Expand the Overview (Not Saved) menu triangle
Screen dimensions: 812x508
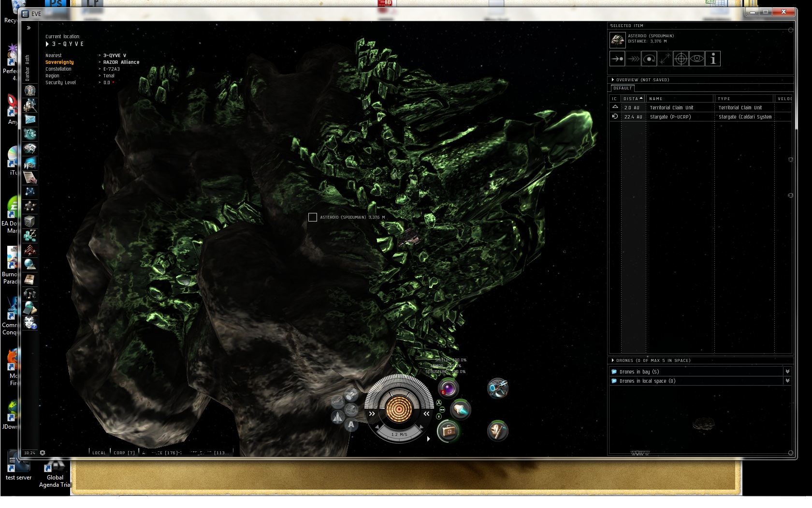613,80
